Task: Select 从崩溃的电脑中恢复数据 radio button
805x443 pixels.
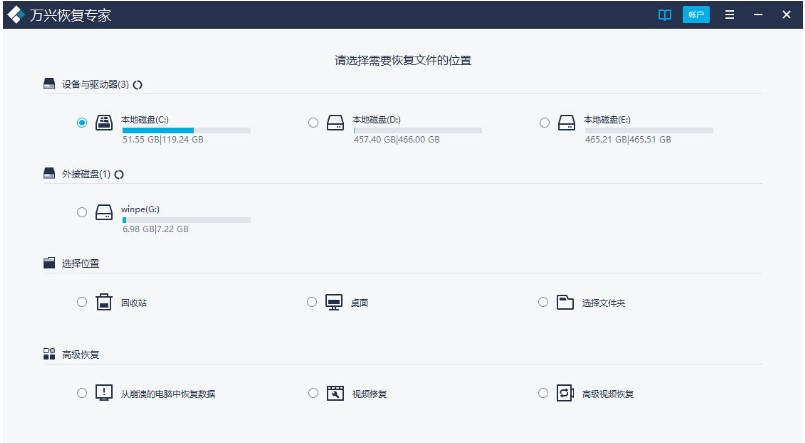Action: [x=82, y=393]
